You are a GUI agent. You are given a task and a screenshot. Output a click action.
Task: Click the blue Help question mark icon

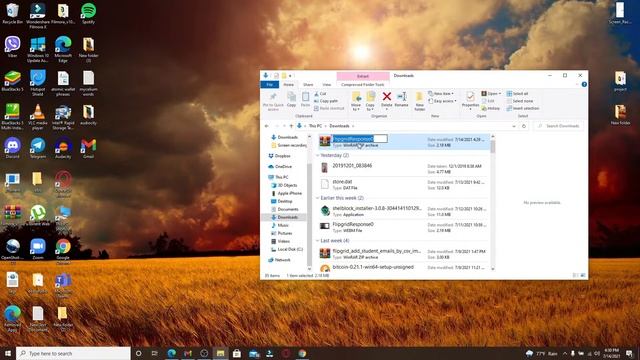(584, 84)
